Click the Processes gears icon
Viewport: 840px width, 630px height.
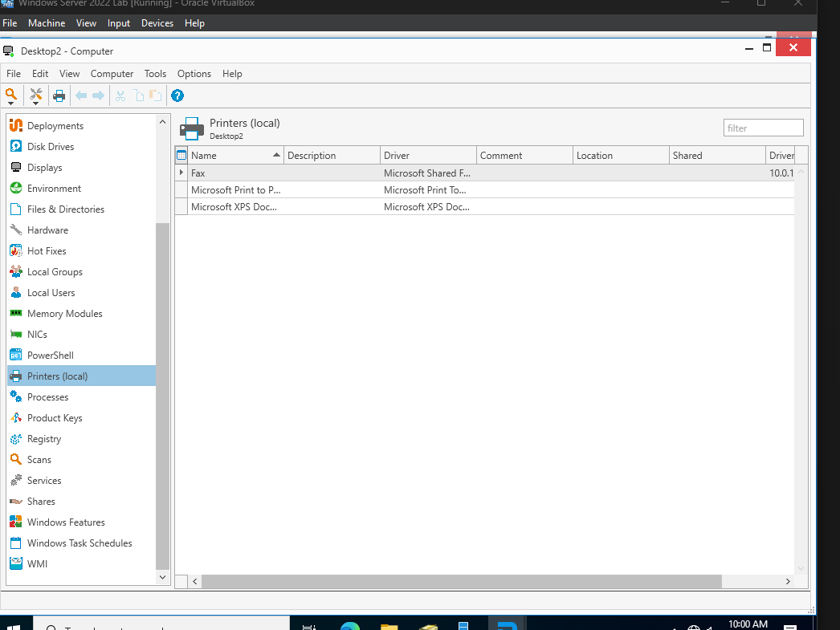(x=16, y=396)
